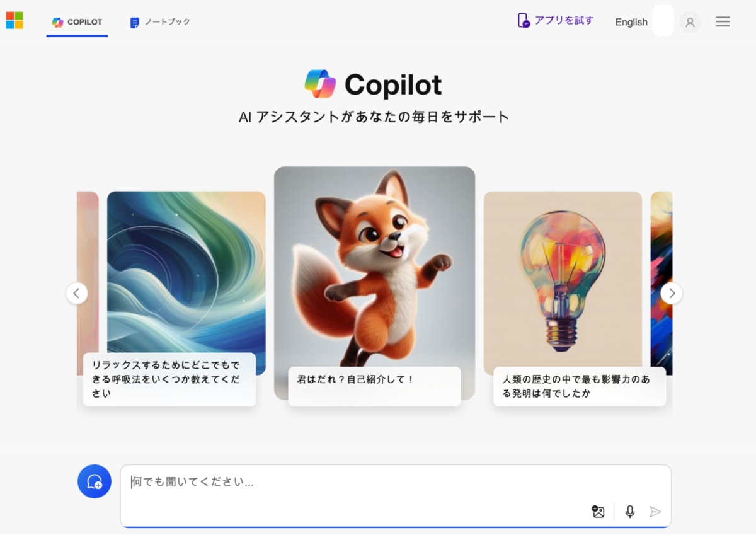Image resolution: width=756 pixels, height=535 pixels.
Task: Click the 君はだれ？自己紹介して！ prompt
Action: point(375,386)
